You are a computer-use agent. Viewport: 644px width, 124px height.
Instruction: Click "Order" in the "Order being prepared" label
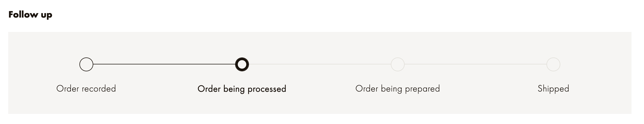click(367, 89)
